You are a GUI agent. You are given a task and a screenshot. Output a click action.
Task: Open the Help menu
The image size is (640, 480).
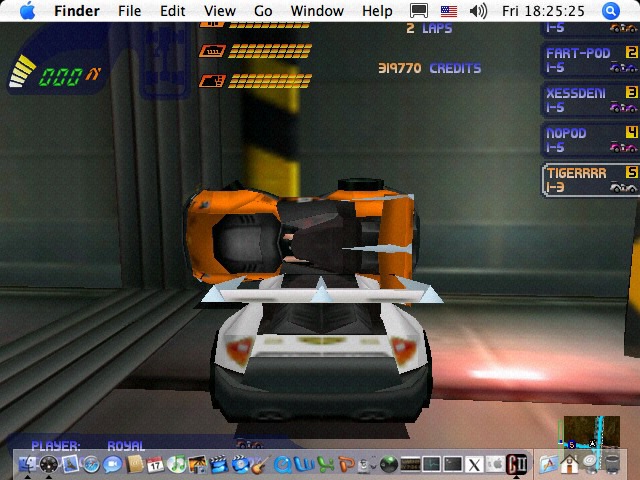[377, 11]
